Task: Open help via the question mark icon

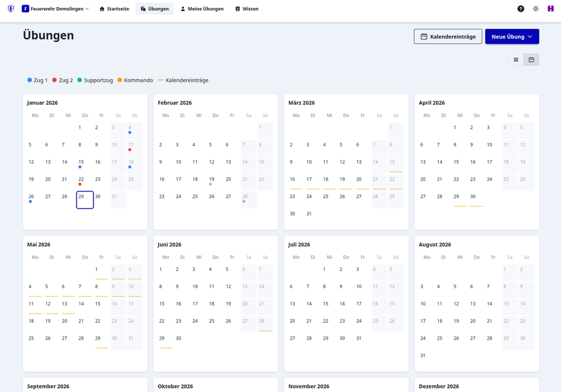Action: click(520, 8)
